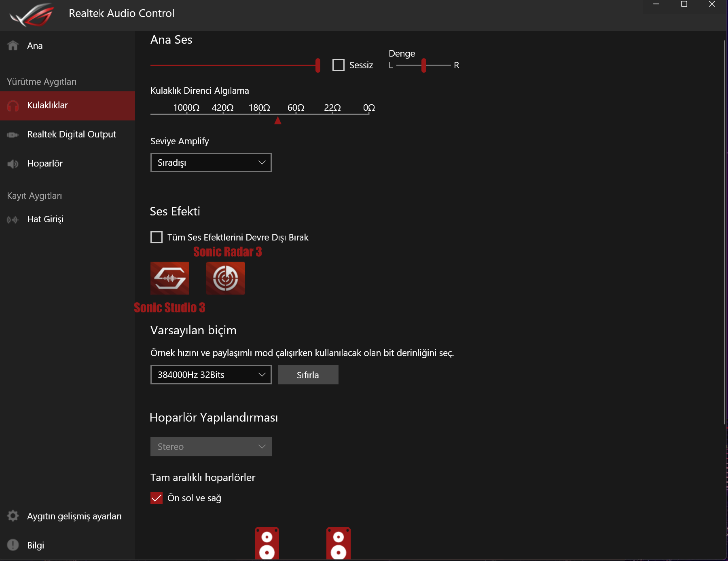Open the 384000Hz 32Bits format dropdown
This screenshot has width=728, height=561.
[211, 375]
